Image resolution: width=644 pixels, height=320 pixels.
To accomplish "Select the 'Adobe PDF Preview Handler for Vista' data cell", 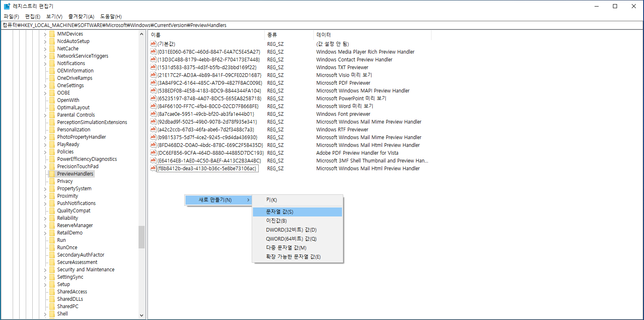I will (357, 153).
